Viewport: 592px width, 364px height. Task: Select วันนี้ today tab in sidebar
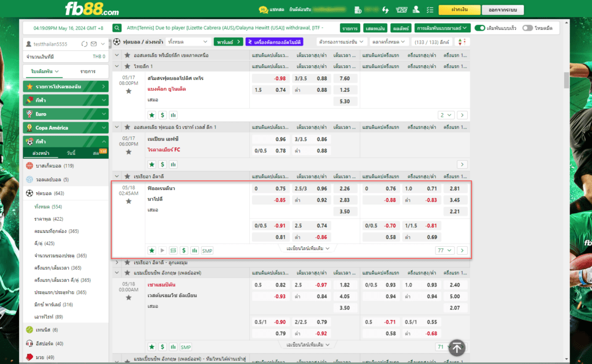point(71,153)
